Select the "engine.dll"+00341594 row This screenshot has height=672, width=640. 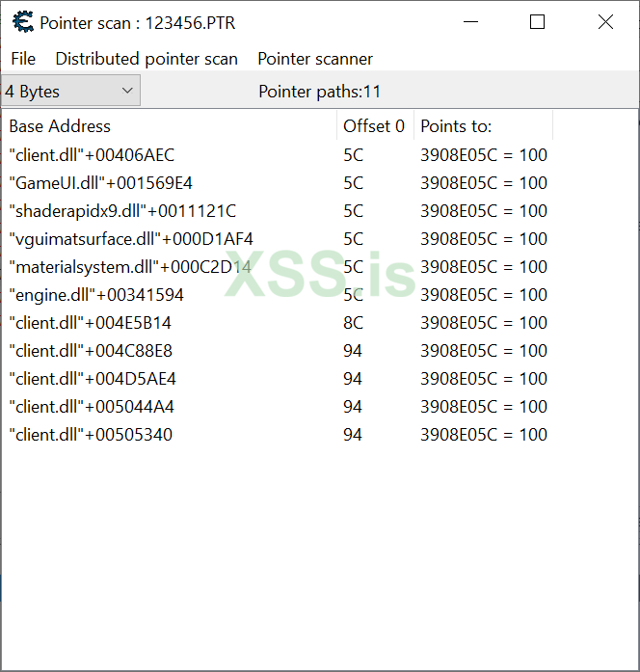pos(96,295)
